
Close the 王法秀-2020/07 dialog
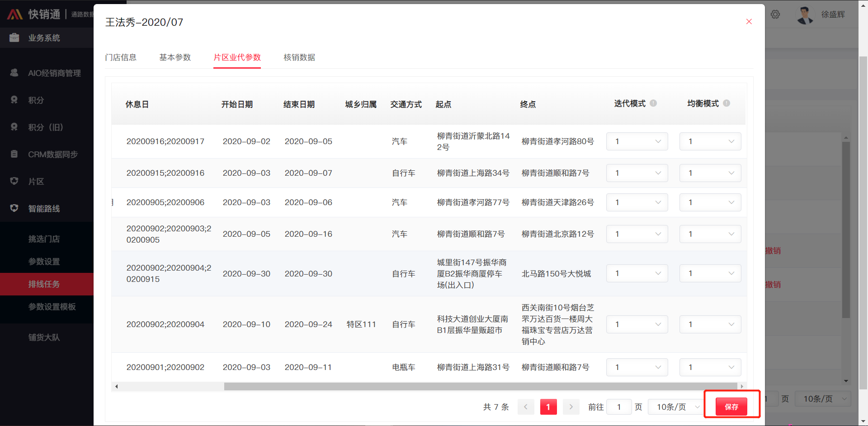[x=749, y=22]
